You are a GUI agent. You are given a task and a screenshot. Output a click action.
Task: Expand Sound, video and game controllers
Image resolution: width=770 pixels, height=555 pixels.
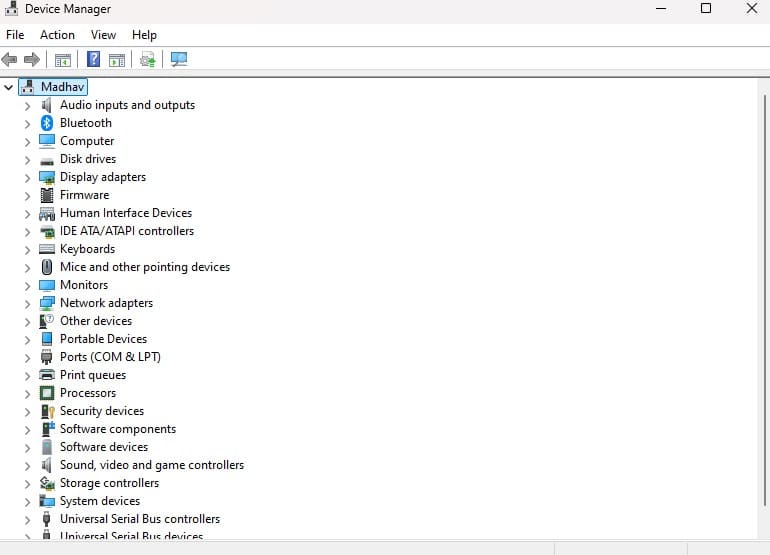pos(28,466)
